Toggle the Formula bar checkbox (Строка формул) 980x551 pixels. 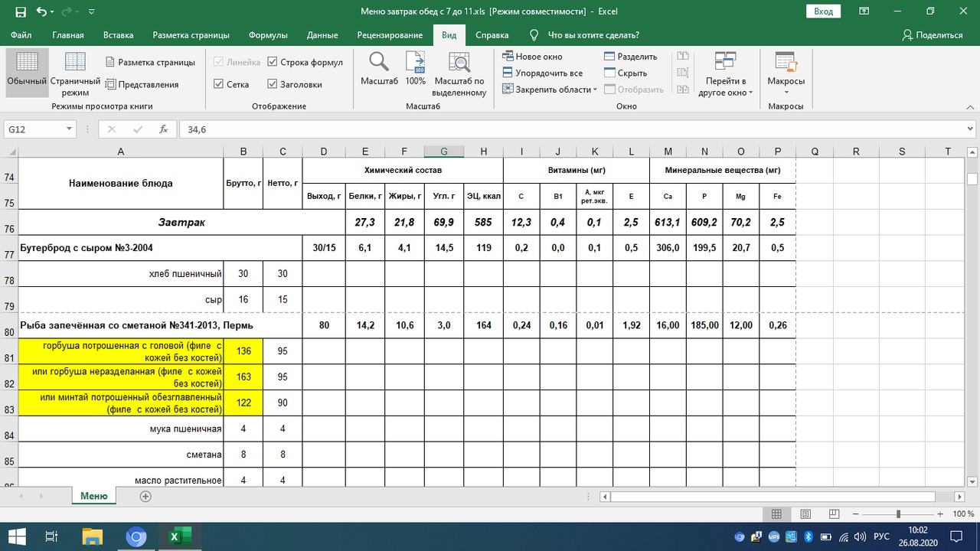point(273,62)
